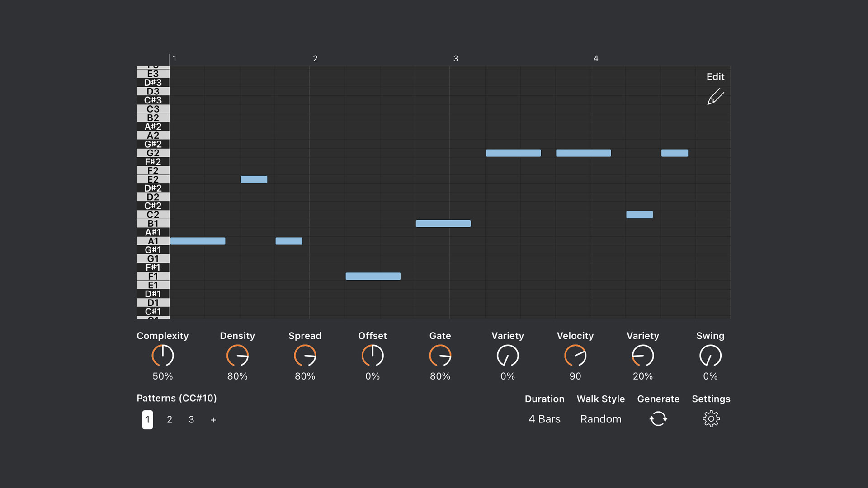Select pattern 1
Viewport: 868px width, 488px height.
point(147,419)
